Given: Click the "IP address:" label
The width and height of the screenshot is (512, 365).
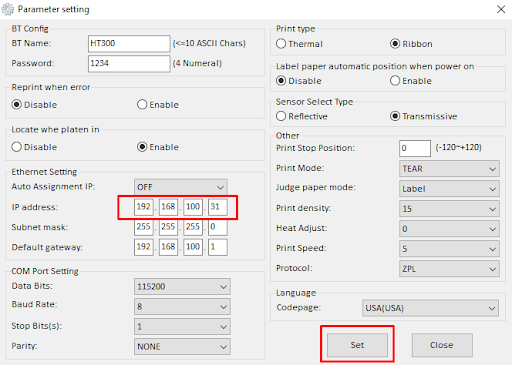Looking at the screenshot, I should tap(35, 207).
